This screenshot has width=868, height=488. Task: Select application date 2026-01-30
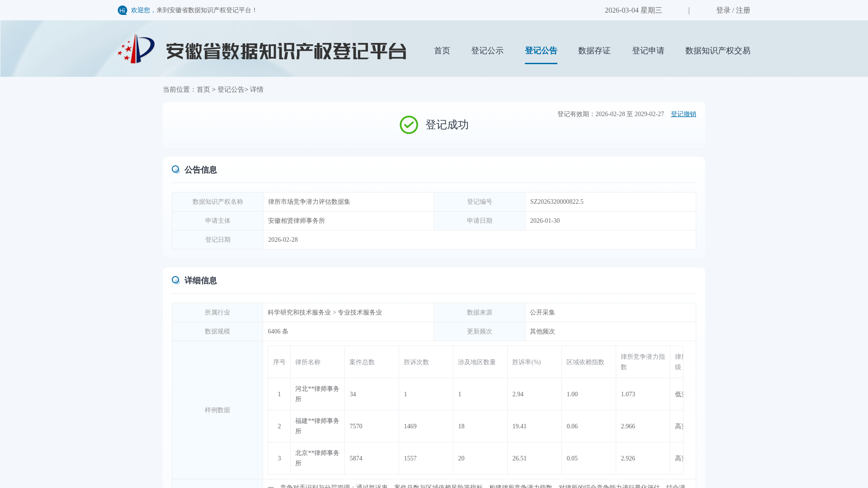pyautogui.click(x=545, y=221)
